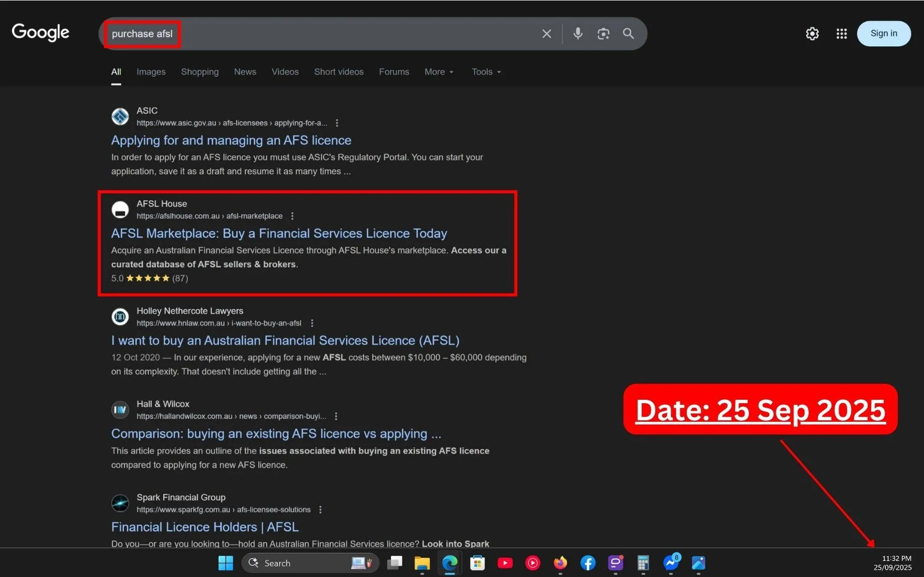Open the Google apps grid launcher
Screen dimensions: 924x577
(x=841, y=34)
